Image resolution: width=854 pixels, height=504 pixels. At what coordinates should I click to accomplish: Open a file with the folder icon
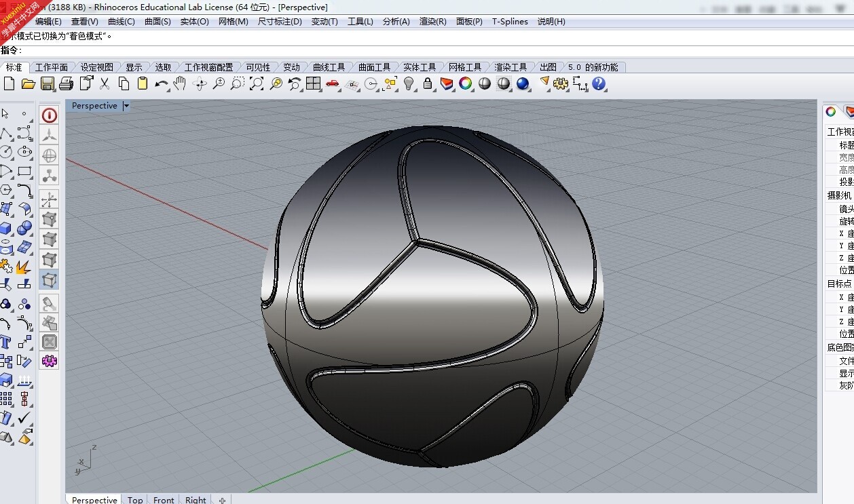coord(28,83)
